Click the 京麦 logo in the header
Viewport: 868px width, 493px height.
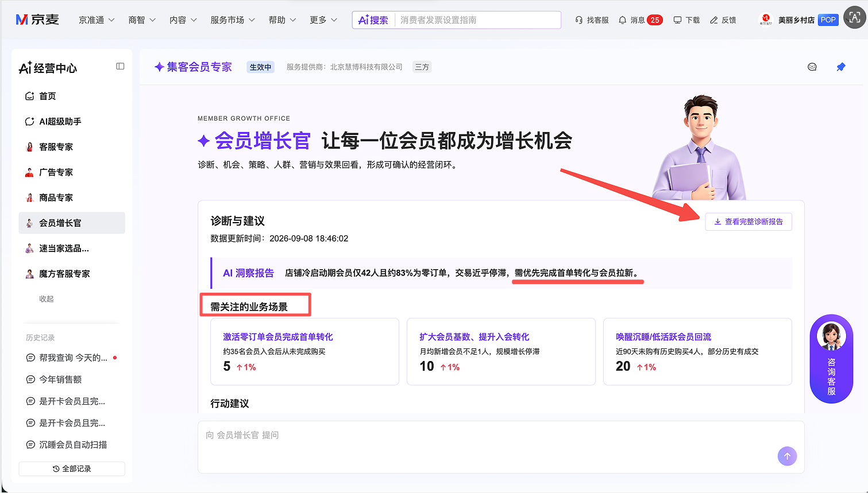(37, 20)
